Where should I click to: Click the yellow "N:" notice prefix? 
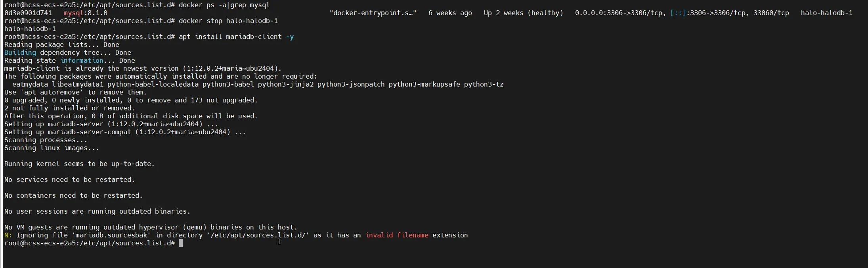pos(8,235)
